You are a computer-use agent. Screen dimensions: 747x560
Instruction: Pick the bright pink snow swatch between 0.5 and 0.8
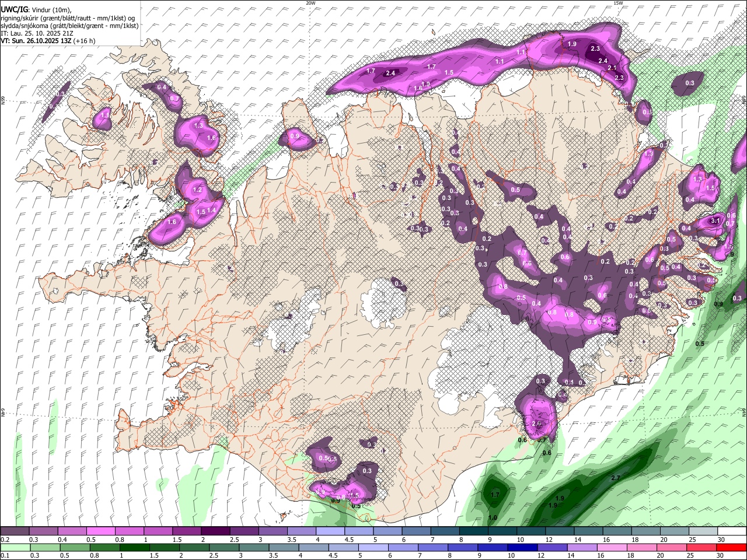click(100, 531)
